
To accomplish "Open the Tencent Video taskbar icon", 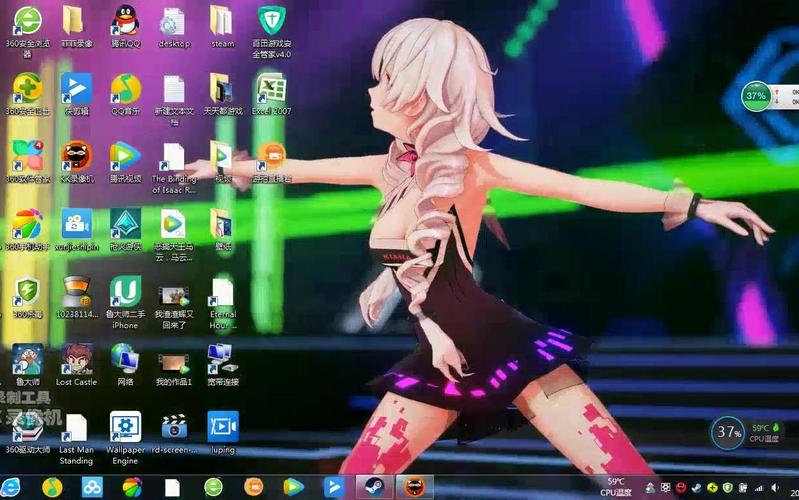I will [x=294, y=487].
